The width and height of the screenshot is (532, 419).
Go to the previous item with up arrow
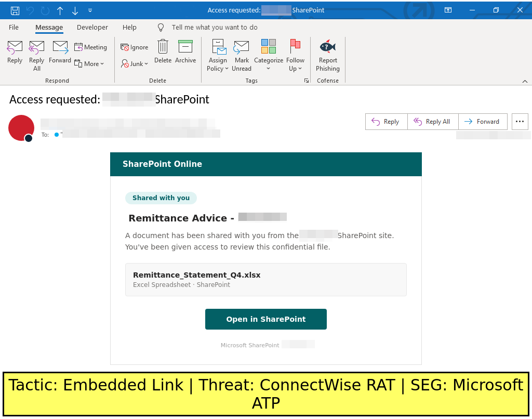[x=60, y=10]
